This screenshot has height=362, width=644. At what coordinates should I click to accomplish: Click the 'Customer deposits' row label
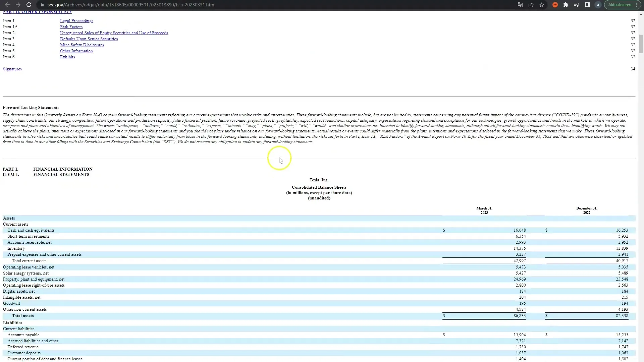coord(24,353)
